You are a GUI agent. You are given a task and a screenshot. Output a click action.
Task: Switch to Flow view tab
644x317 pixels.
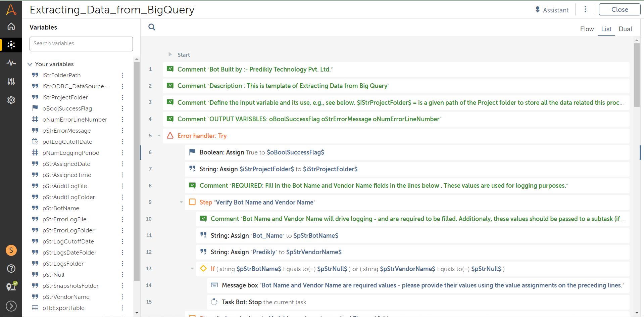[587, 29]
